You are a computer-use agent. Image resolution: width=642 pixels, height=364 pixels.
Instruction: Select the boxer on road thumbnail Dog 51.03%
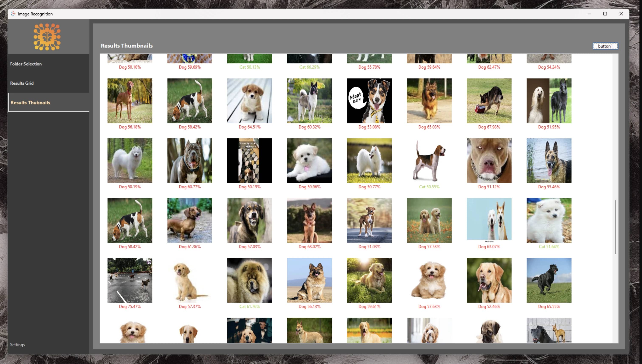[369, 221]
